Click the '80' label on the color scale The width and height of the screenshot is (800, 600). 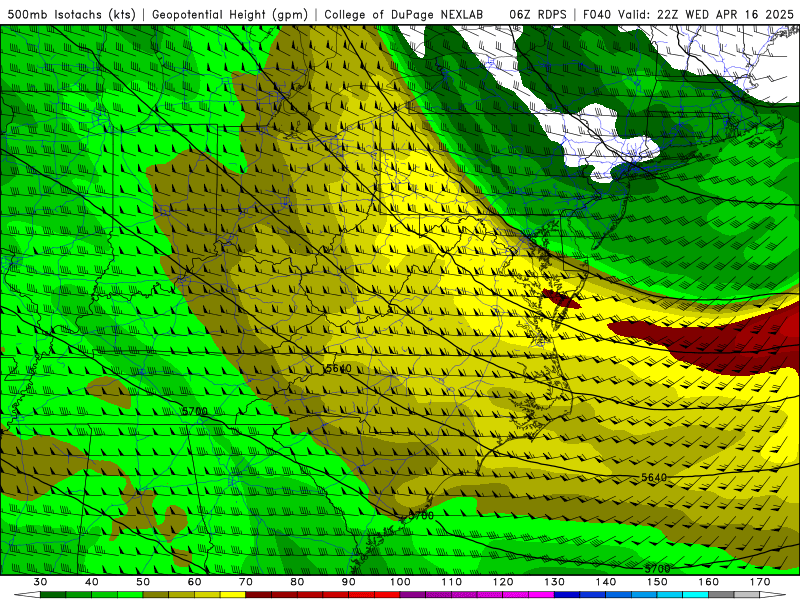click(x=297, y=582)
